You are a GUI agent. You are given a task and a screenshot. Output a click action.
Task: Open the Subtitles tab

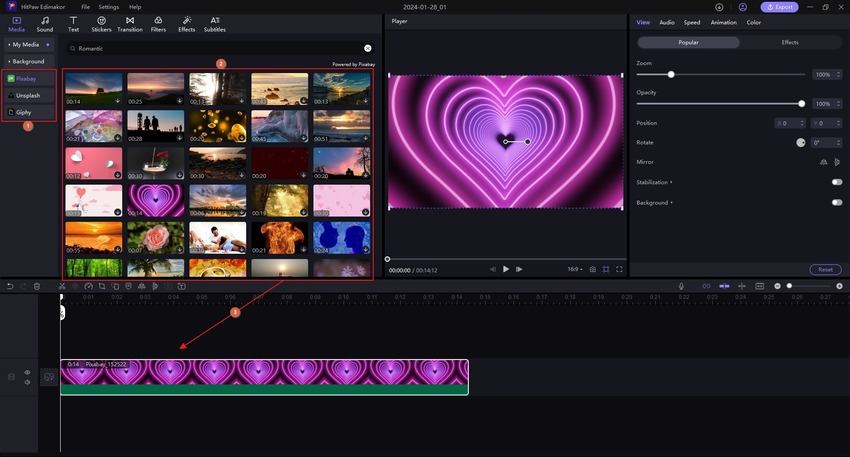[x=215, y=24]
